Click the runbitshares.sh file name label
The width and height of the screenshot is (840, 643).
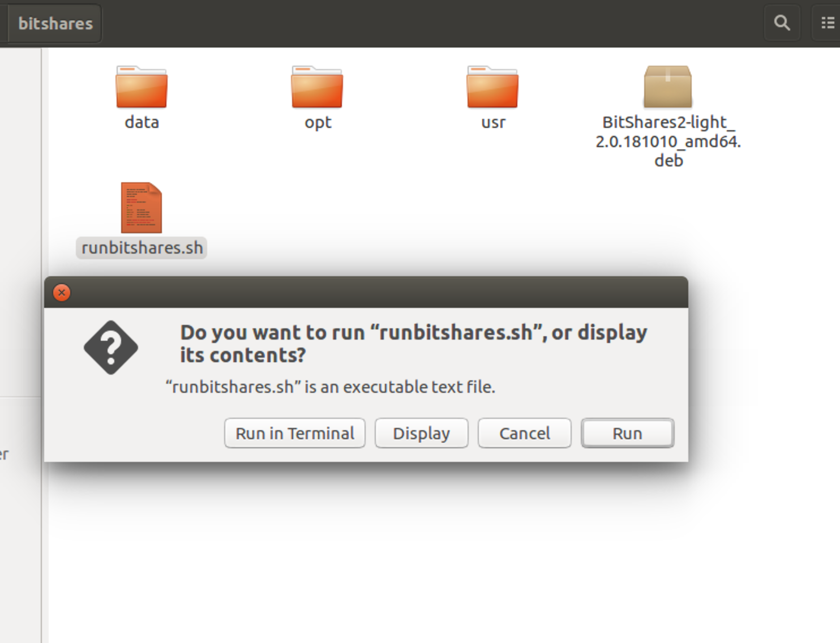142,248
